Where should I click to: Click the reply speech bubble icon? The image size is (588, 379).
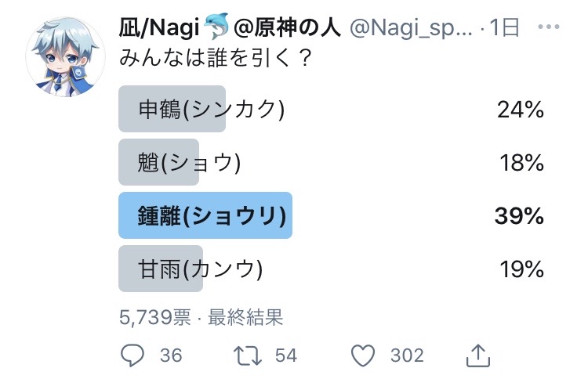point(133,355)
